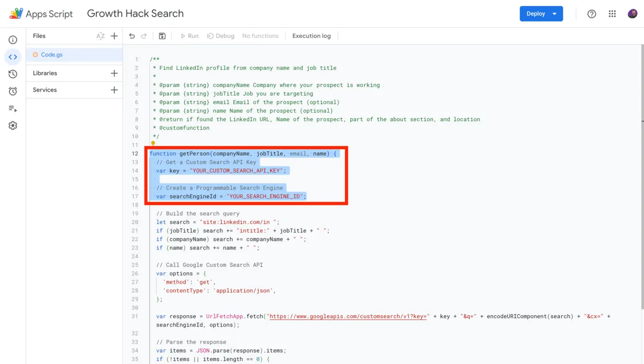This screenshot has height=364, width=644.
Task: Click the getPerson function name
Action: 194,154
